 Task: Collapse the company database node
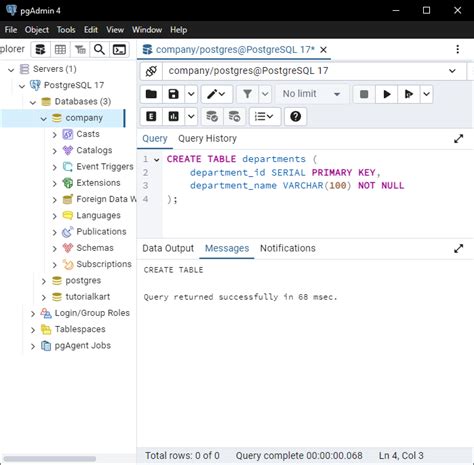pyautogui.click(x=43, y=119)
